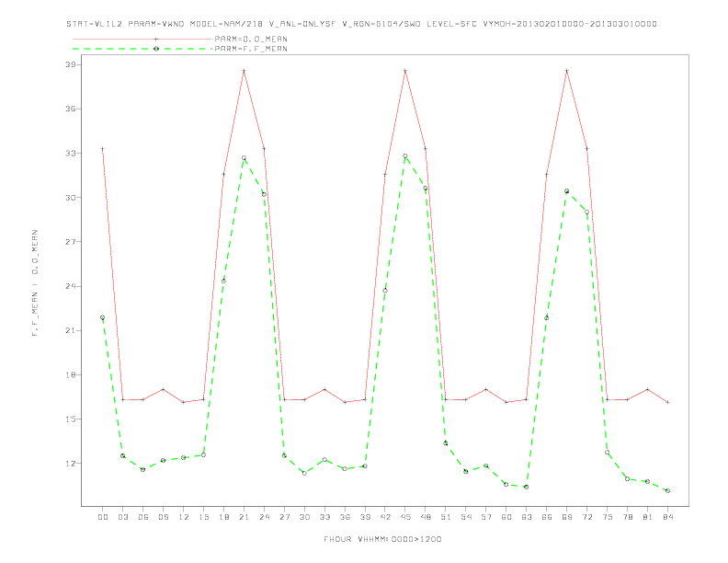
Task: Click the chart title line starting STAT-VLIL2
Action: tap(361, 24)
